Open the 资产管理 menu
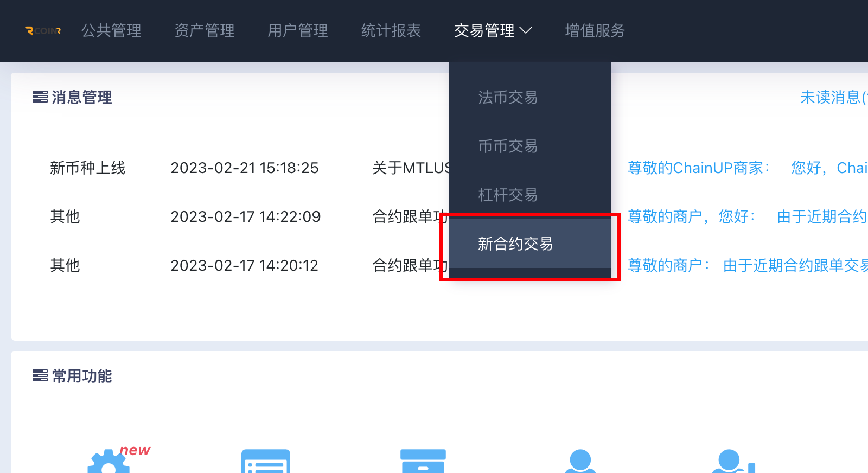Viewport: 868px width, 473px height. (205, 31)
